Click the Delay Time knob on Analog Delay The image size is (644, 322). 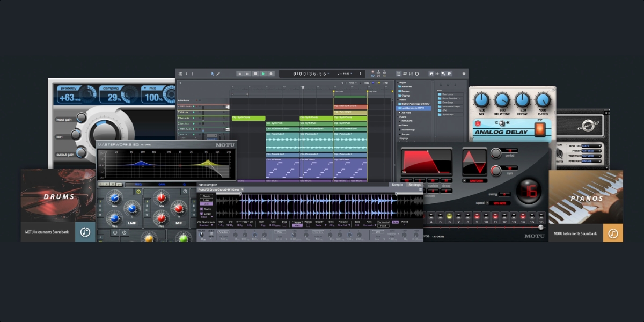tap(502, 99)
